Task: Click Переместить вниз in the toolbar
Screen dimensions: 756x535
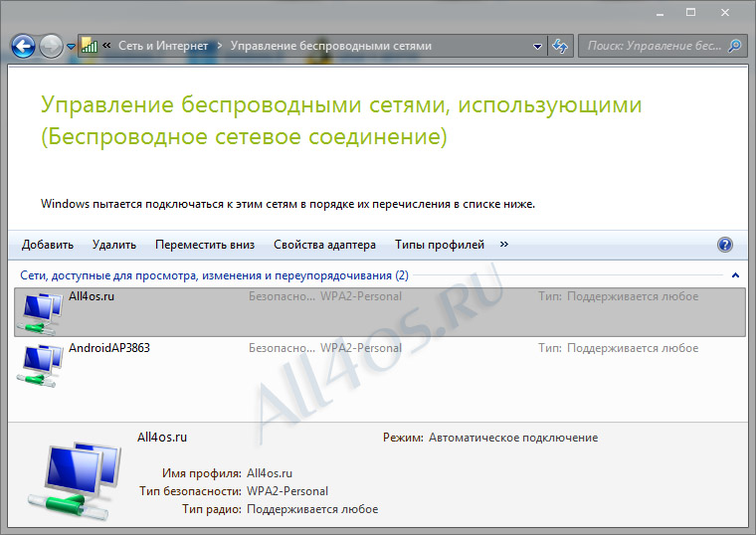Action: tap(205, 245)
